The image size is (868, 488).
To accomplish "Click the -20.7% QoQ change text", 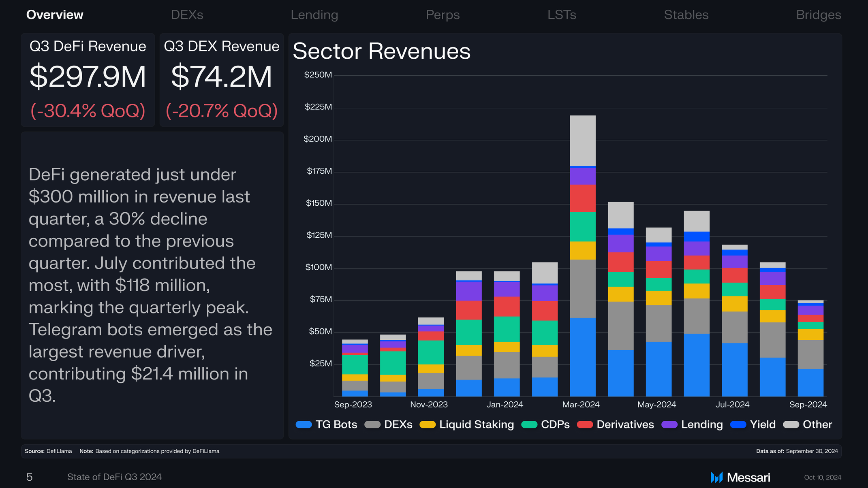I will point(222,111).
